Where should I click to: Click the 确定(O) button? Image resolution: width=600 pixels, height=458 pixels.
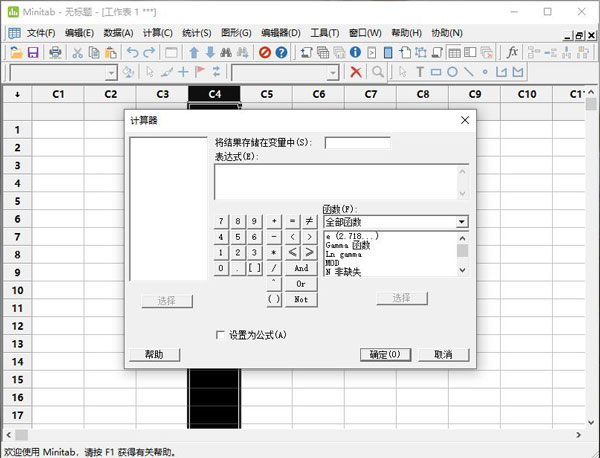click(x=385, y=355)
